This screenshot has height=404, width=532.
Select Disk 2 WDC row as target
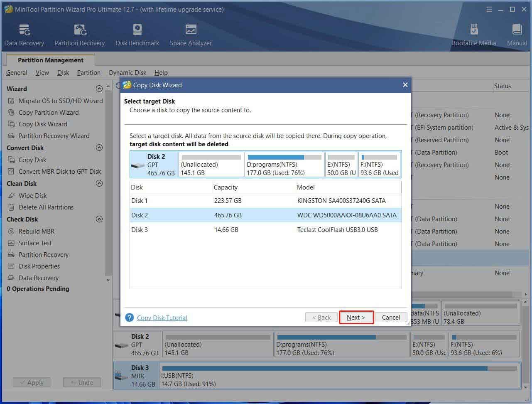point(266,215)
